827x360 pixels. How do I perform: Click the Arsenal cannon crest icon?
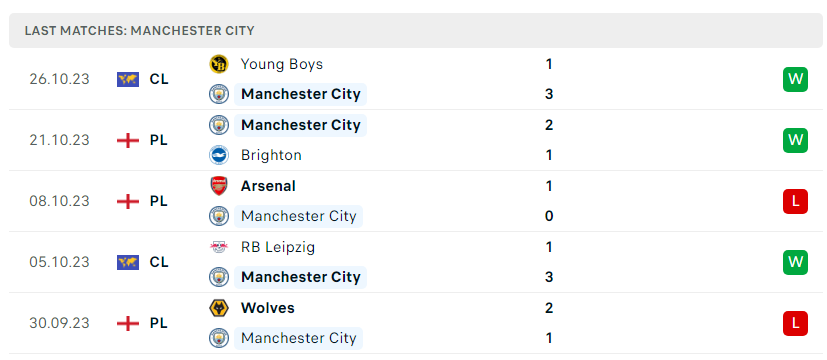(x=219, y=186)
